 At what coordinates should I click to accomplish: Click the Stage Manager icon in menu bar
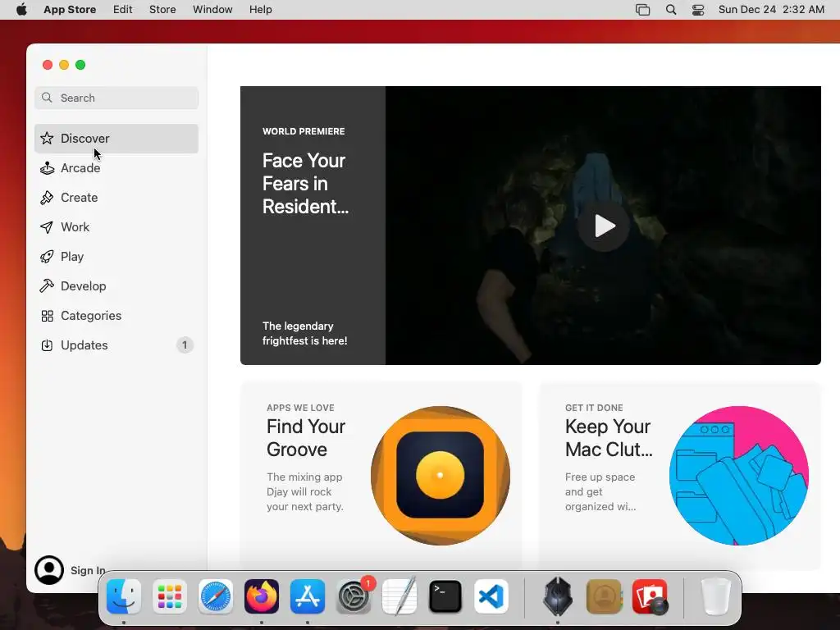[x=643, y=10]
